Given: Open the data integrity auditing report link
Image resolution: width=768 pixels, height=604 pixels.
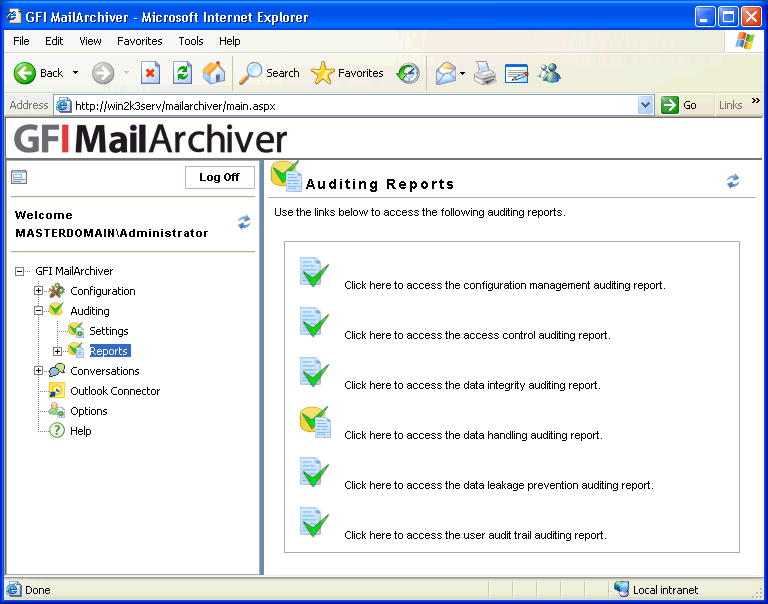Looking at the screenshot, I should point(472,385).
